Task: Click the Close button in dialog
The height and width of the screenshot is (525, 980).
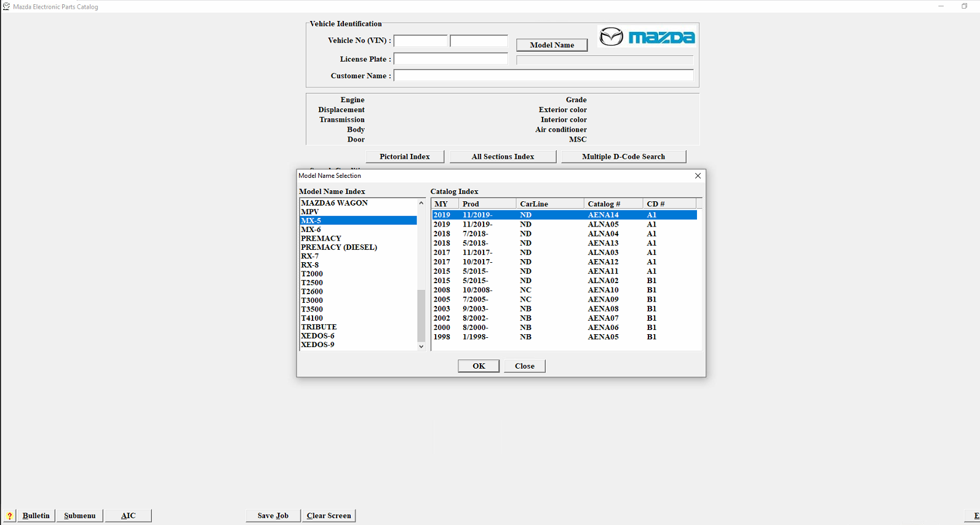Action: tap(524, 366)
